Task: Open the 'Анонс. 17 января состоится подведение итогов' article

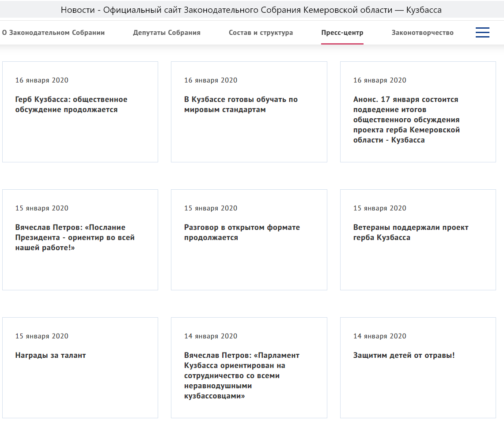Action: click(406, 120)
